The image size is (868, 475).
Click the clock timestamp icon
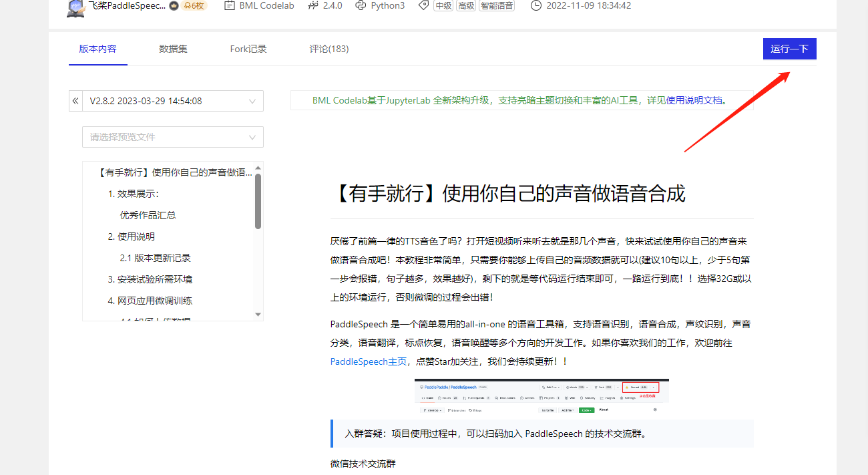(x=536, y=5)
